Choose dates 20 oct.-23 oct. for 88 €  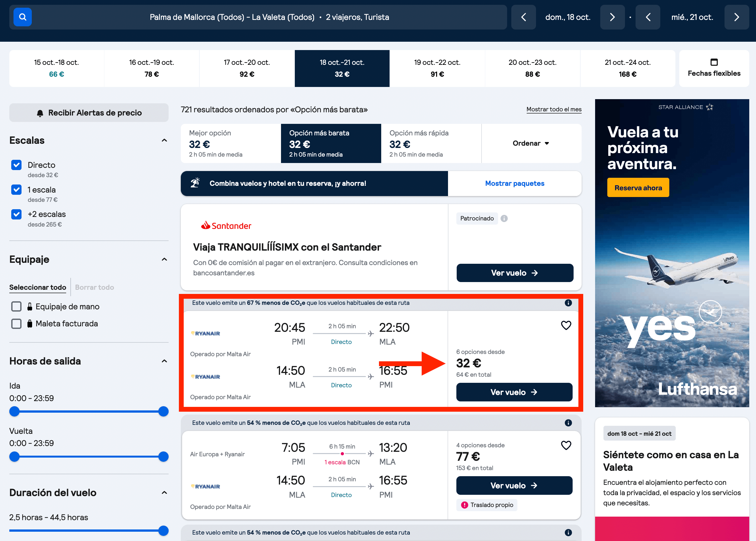(533, 68)
